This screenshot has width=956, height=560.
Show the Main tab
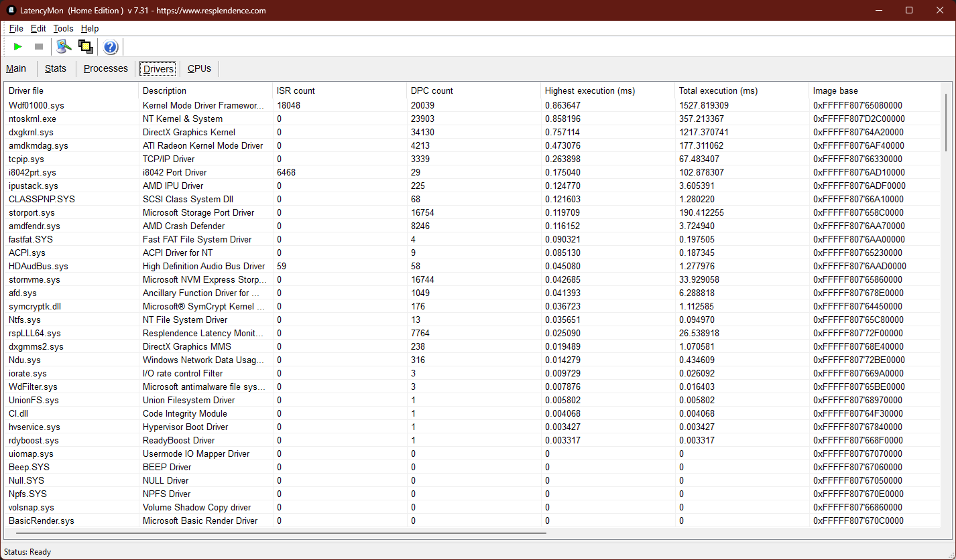tap(16, 68)
